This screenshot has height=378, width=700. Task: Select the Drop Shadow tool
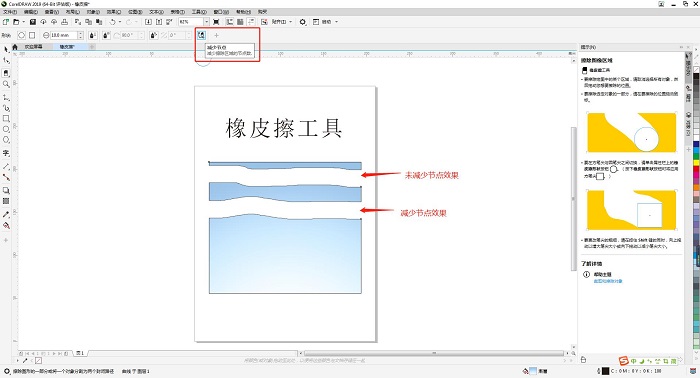coord(6,191)
